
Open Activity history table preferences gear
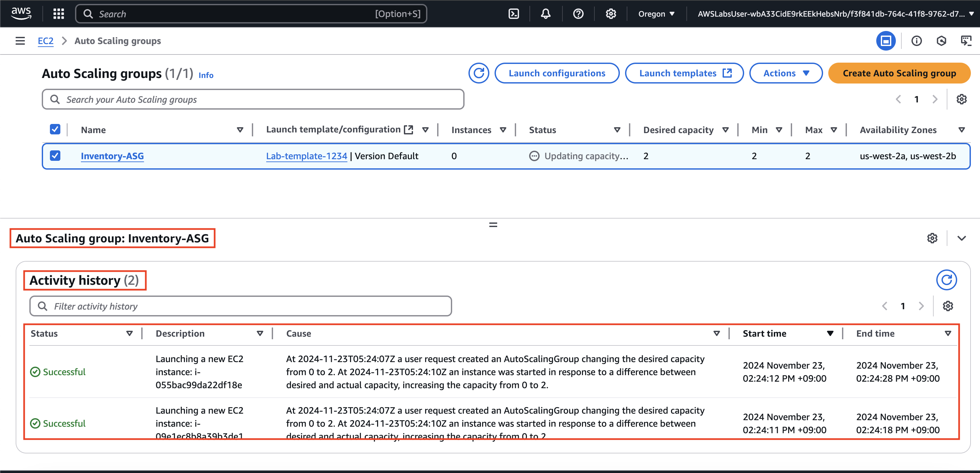click(x=948, y=306)
